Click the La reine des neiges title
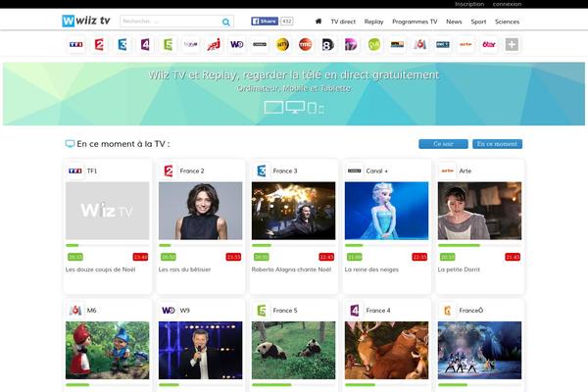588x392 pixels. [371, 269]
